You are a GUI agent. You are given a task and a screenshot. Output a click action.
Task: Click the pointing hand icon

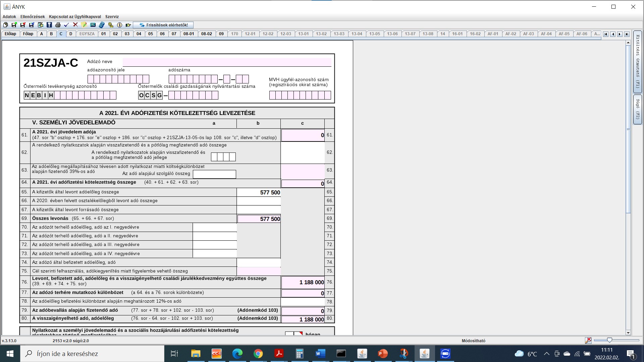tap(128, 25)
